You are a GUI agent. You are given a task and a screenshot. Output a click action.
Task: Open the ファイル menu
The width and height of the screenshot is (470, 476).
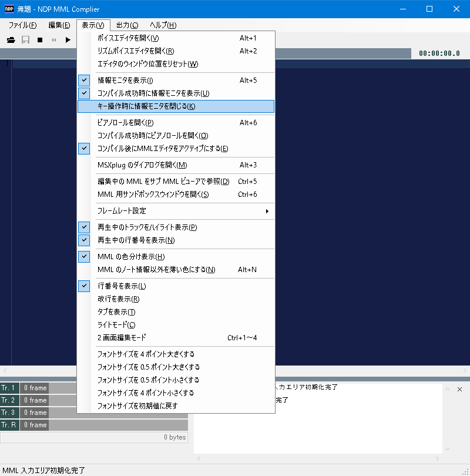click(x=22, y=25)
